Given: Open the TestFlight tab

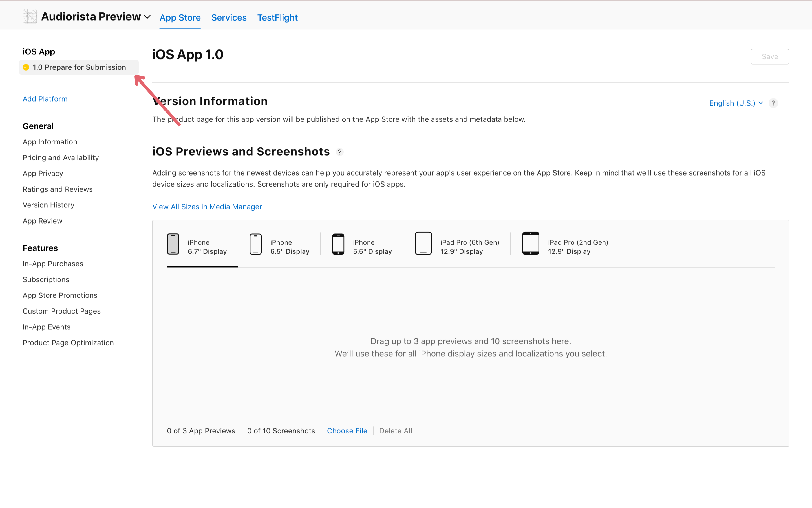Looking at the screenshot, I should click(x=277, y=17).
